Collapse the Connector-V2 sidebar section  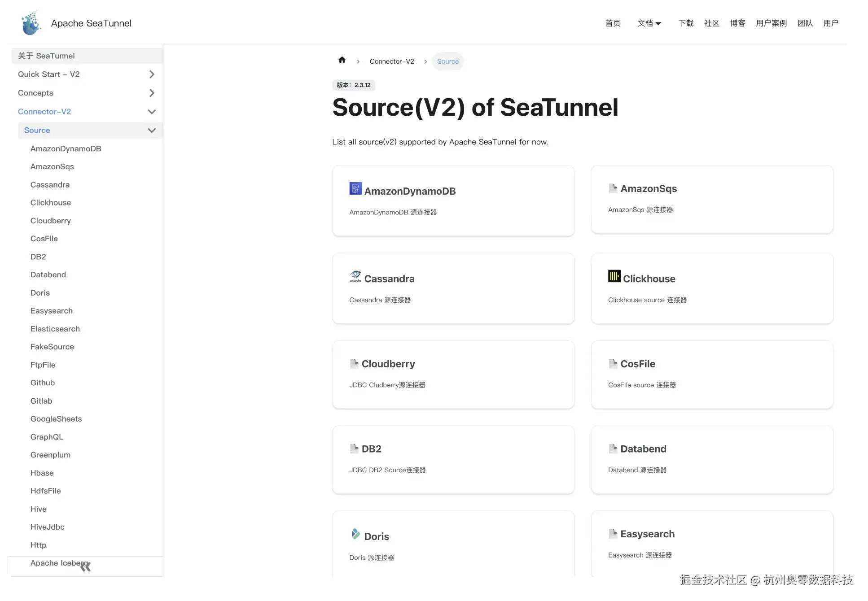click(x=152, y=112)
